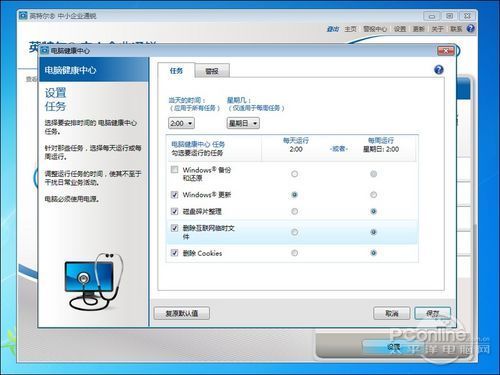The image size is (500, 375).
Task: Uncheck the 删除 Cookies checkbox
Action: [174, 253]
